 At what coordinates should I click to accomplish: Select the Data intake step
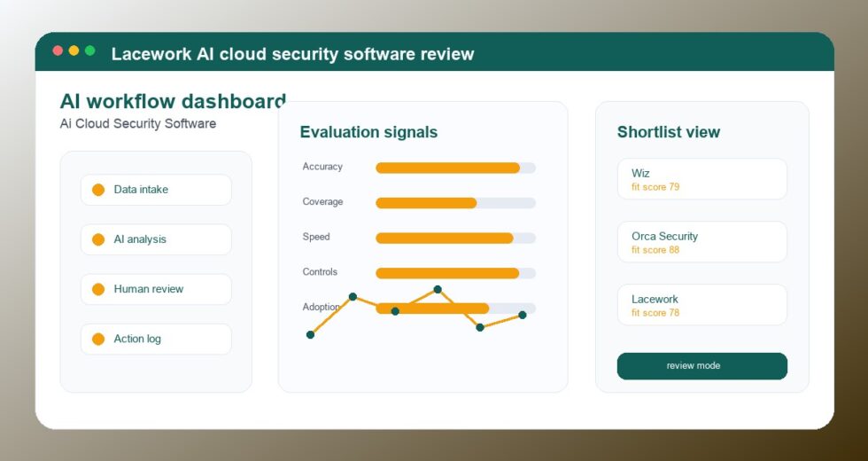click(156, 190)
